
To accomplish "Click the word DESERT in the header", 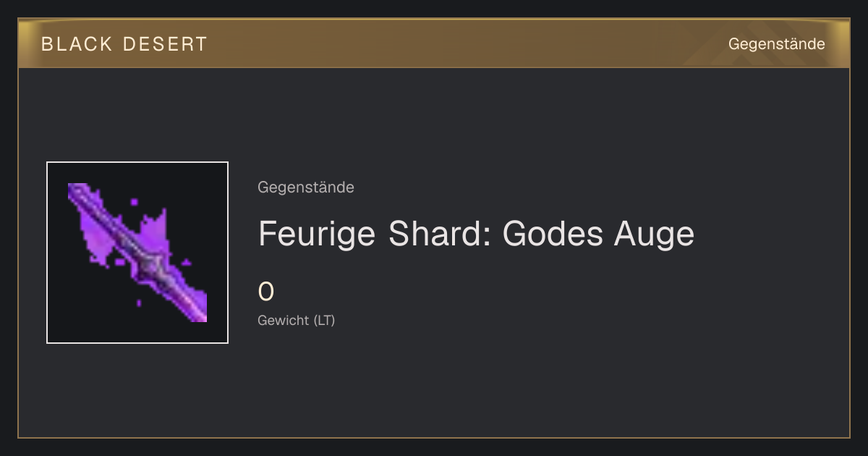I will point(165,44).
